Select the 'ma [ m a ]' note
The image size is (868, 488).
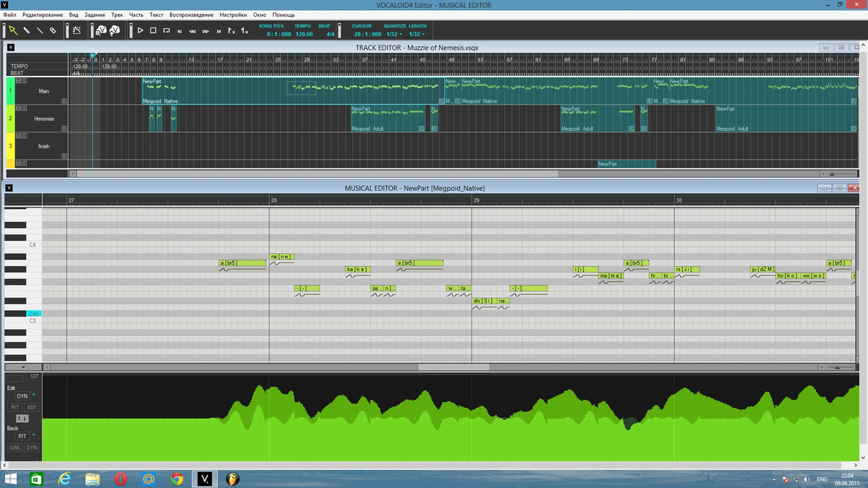pos(611,275)
